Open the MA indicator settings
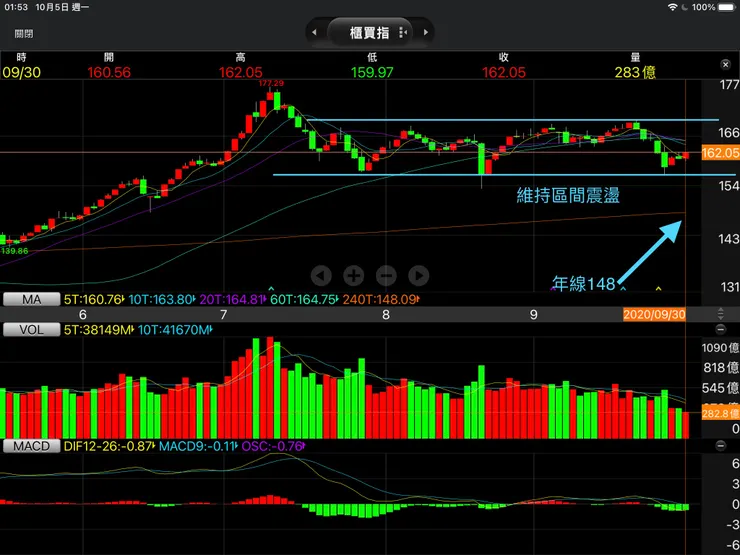This screenshot has width=740, height=555. coord(32,299)
